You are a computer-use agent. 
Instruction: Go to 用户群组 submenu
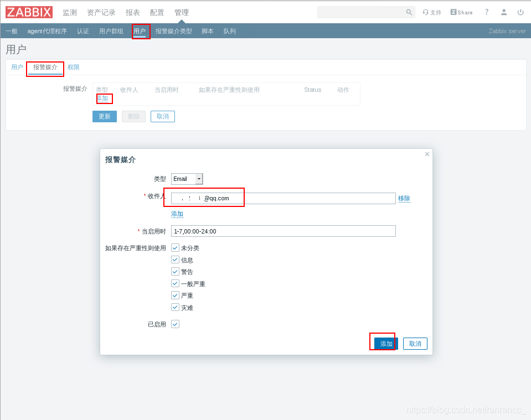point(111,31)
